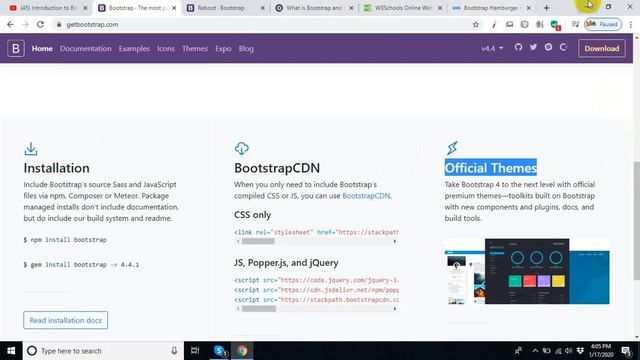Switch to the Bootstrap Hamburger tab
640x360 pixels.
(x=491, y=8)
